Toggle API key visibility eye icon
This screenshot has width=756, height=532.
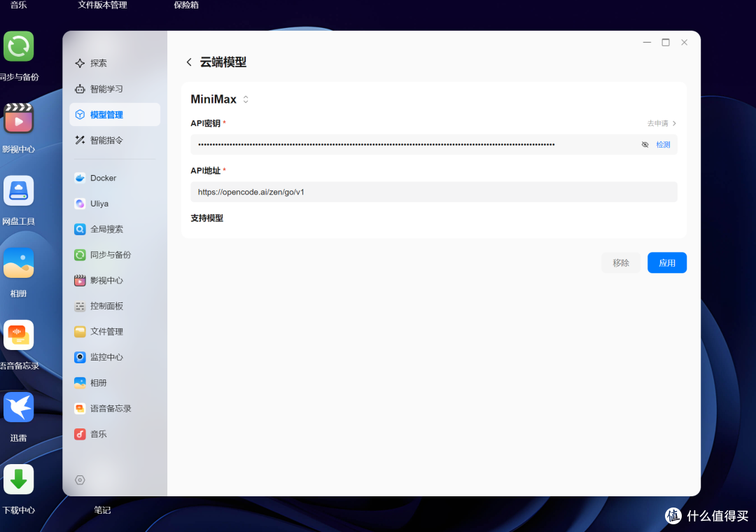tap(645, 145)
